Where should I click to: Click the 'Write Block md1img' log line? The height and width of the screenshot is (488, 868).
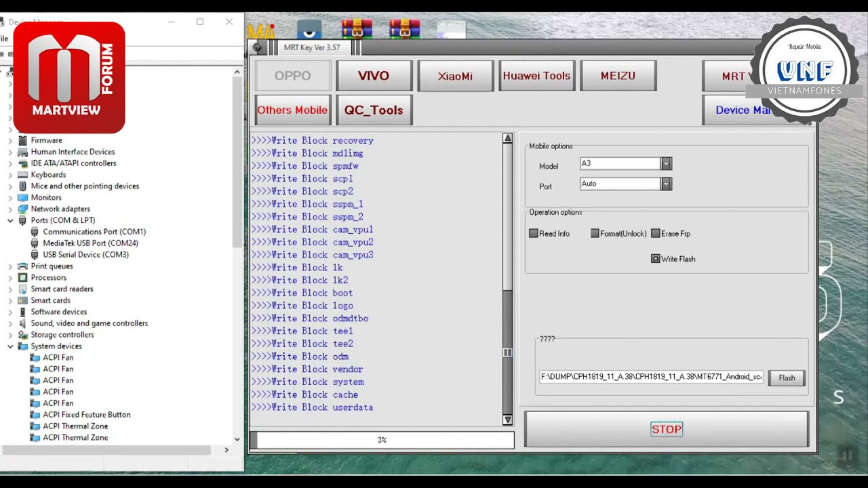pos(307,153)
